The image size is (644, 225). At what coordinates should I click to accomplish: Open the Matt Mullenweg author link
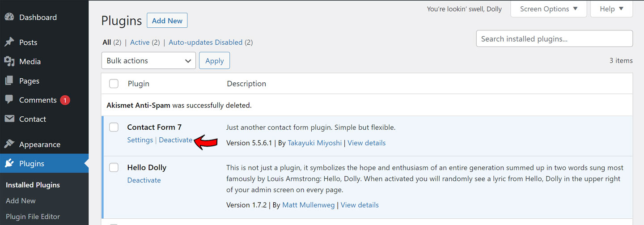(x=309, y=205)
